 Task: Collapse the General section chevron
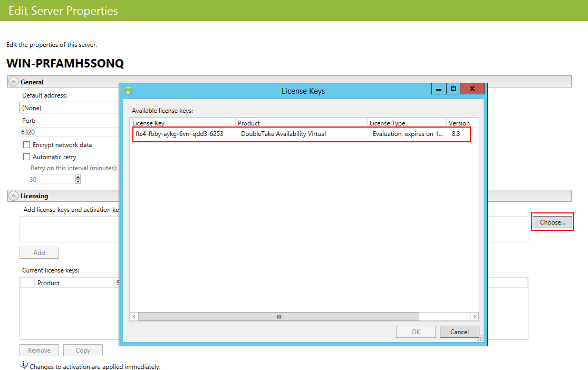(x=14, y=82)
